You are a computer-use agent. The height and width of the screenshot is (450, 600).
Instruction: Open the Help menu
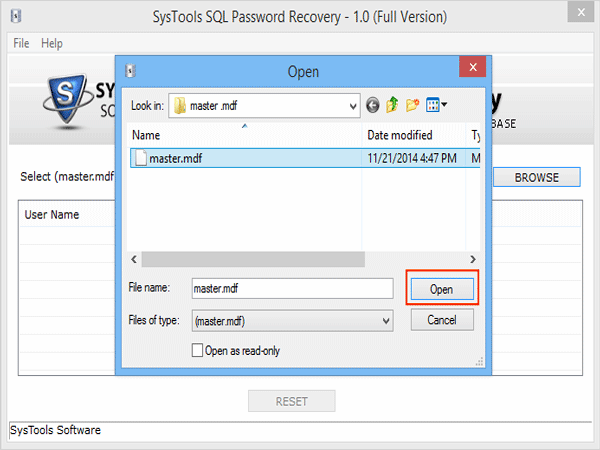[52, 43]
